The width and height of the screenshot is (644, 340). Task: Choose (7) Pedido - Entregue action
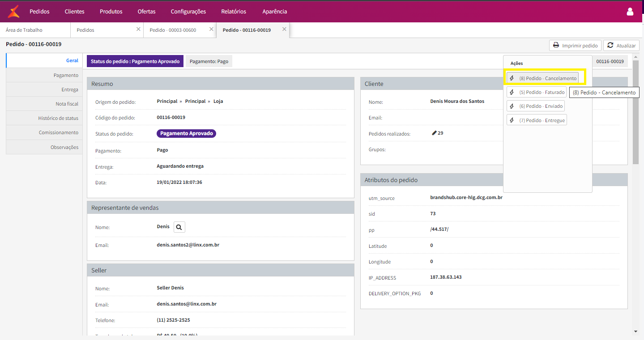pyautogui.click(x=537, y=120)
